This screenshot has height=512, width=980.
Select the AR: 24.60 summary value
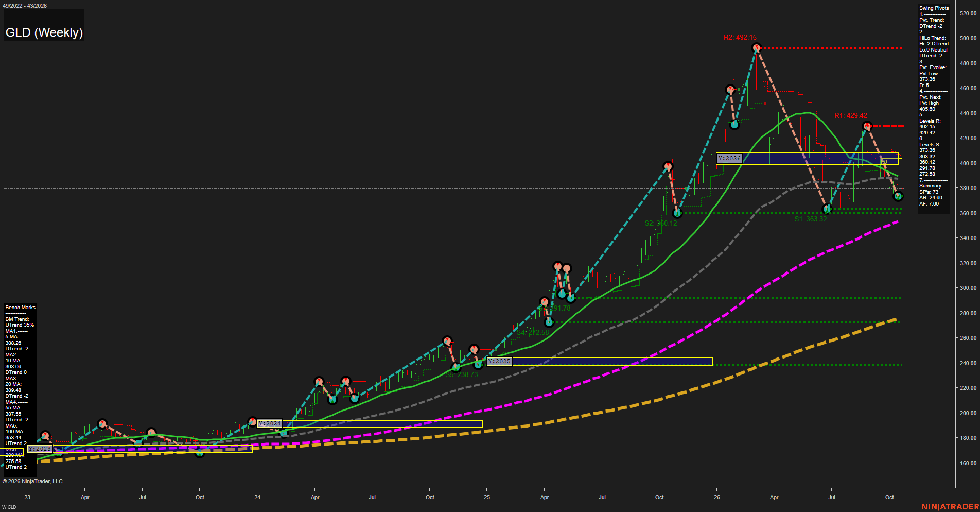[x=931, y=198]
